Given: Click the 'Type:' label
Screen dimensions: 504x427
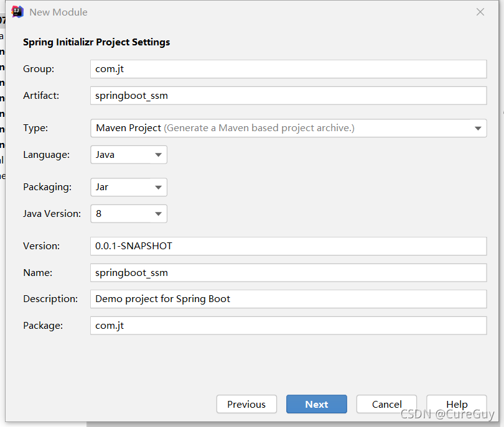Looking at the screenshot, I should click(35, 128).
